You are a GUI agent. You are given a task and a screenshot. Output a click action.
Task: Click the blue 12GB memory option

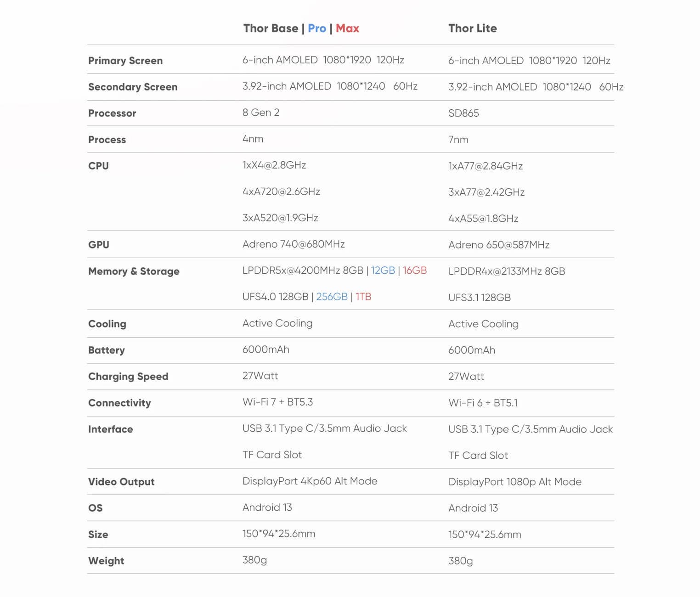point(383,270)
